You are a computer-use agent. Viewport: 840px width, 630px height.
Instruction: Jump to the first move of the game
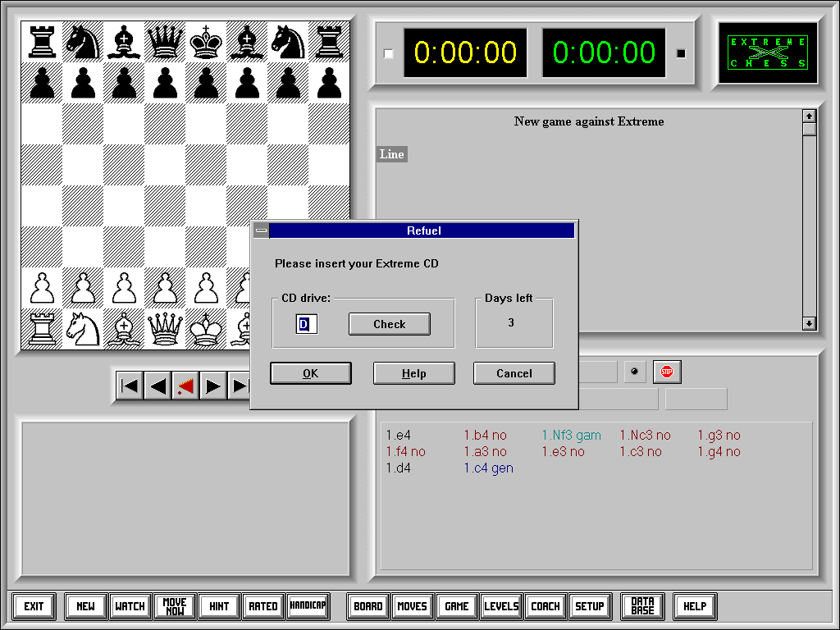tap(130, 386)
